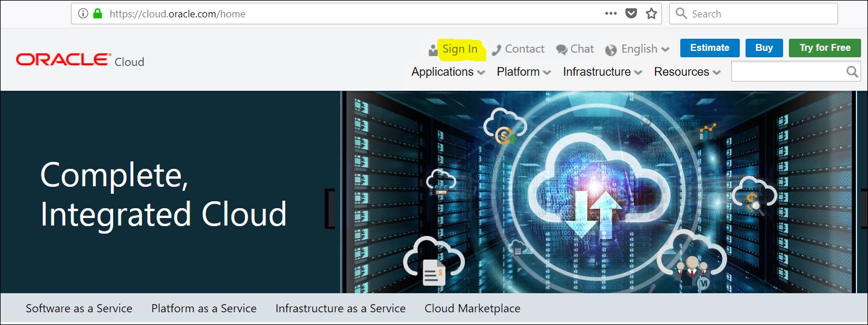Click the phone icon beside Contact
Image resolution: width=868 pixels, height=325 pixels.
coord(496,50)
